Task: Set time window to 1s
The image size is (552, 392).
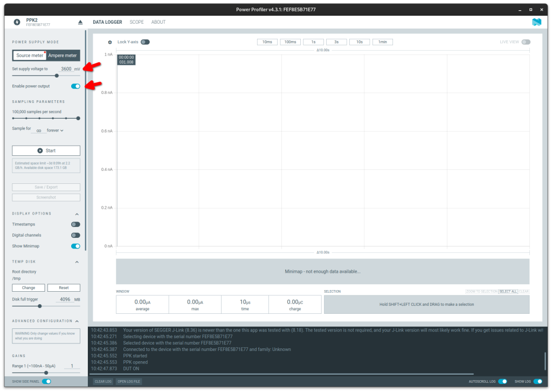Action: (313, 42)
